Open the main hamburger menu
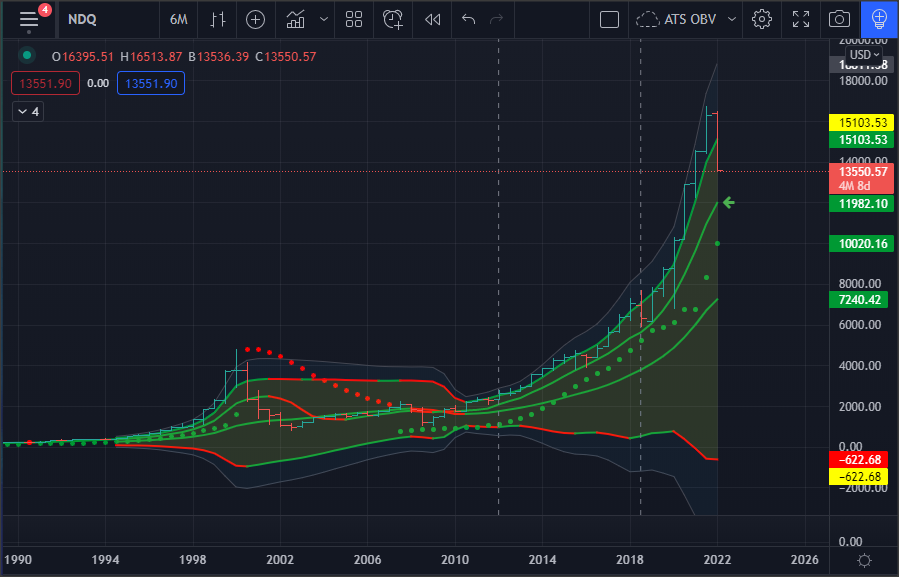The height and width of the screenshot is (577, 899). 29,20
